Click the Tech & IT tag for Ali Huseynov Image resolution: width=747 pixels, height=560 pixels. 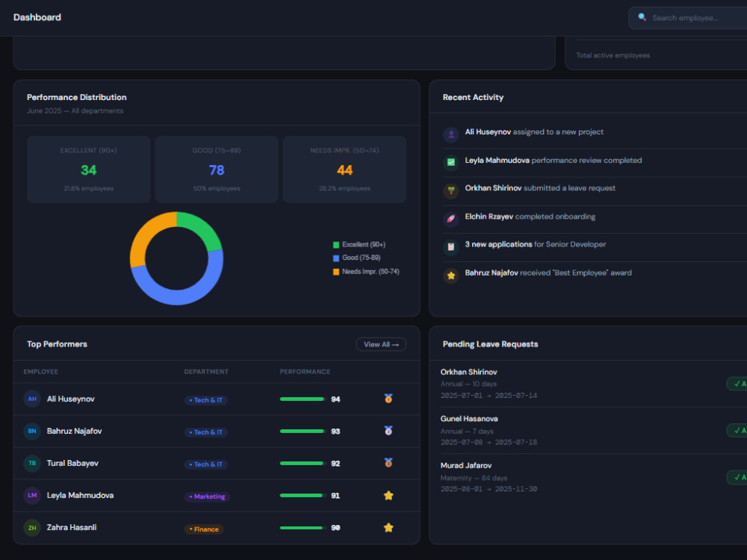click(x=206, y=400)
